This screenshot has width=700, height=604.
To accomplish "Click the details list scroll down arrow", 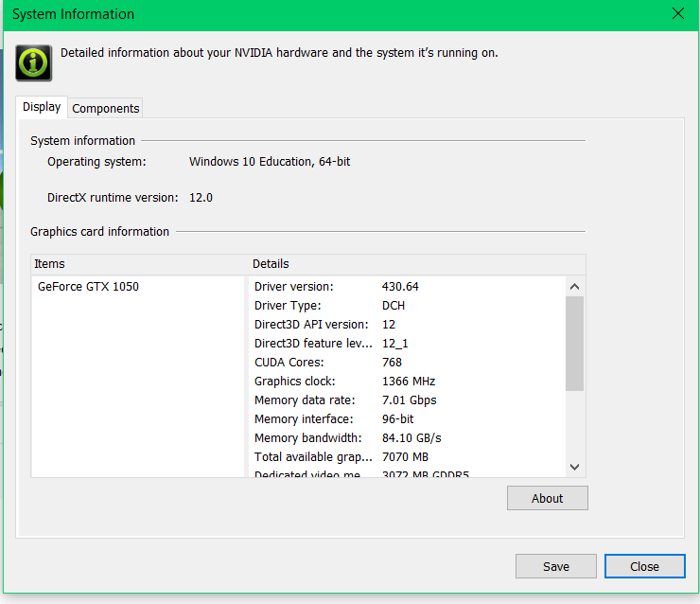I will pyautogui.click(x=574, y=467).
